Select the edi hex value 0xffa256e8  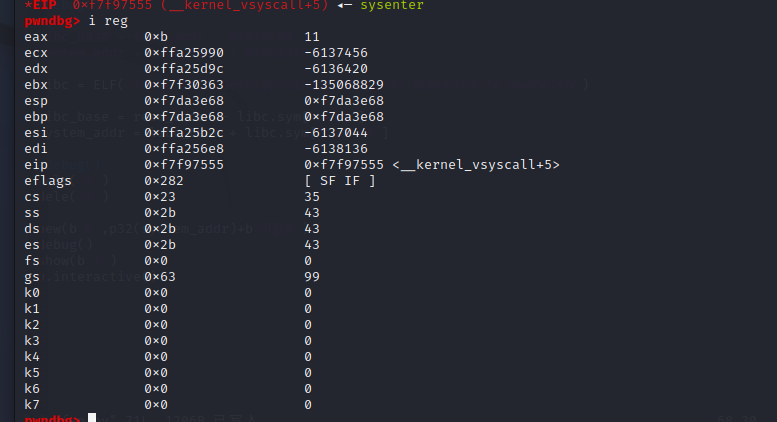pos(184,149)
